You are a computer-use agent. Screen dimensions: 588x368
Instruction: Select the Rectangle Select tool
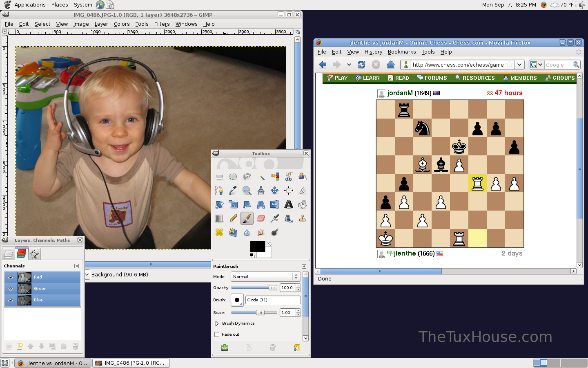click(x=219, y=177)
